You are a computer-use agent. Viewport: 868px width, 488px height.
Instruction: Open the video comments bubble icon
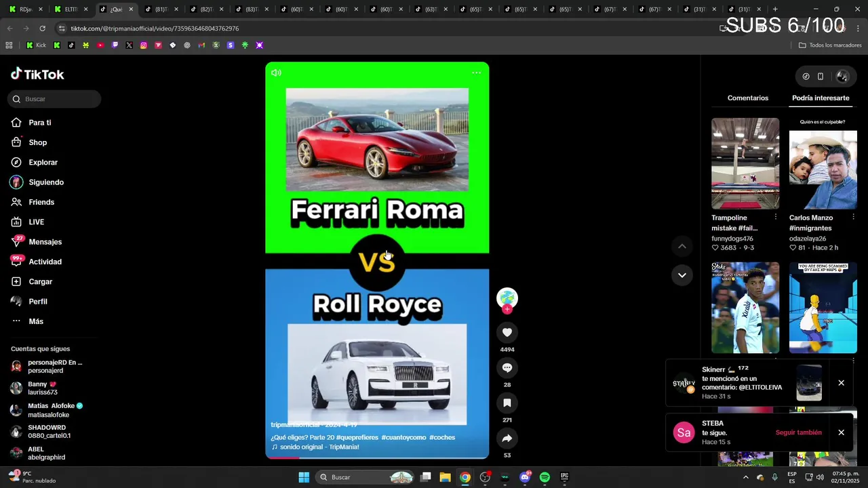[507, 367]
